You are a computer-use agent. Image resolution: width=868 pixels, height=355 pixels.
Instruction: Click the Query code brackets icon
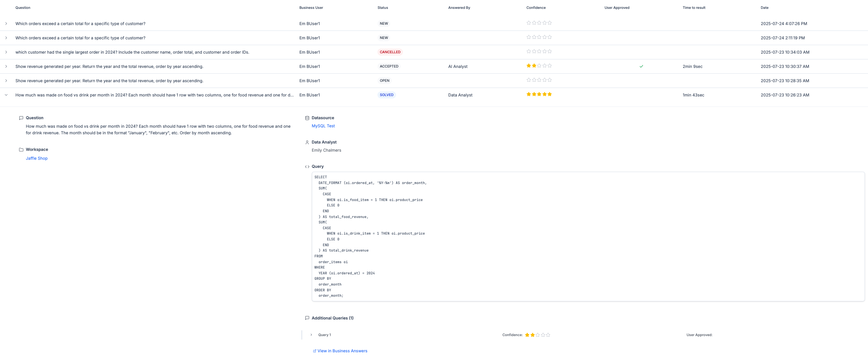pos(307,167)
